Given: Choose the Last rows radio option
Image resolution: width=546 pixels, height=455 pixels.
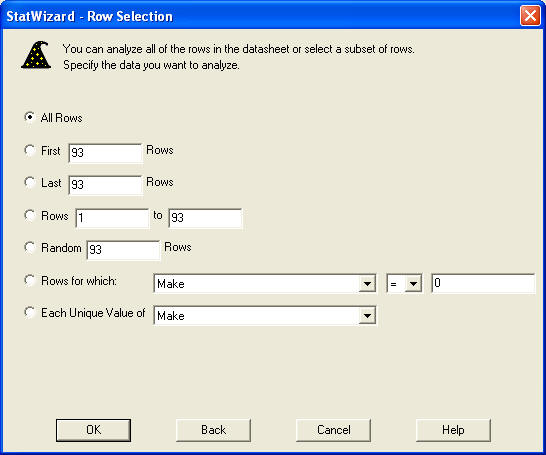Looking at the screenshot, I should (30, 182).
